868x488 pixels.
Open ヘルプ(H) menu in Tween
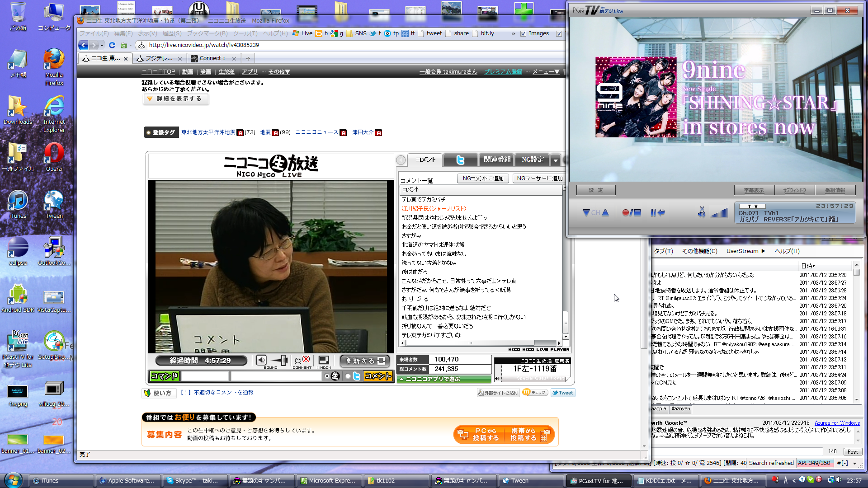tap(787, 251)
